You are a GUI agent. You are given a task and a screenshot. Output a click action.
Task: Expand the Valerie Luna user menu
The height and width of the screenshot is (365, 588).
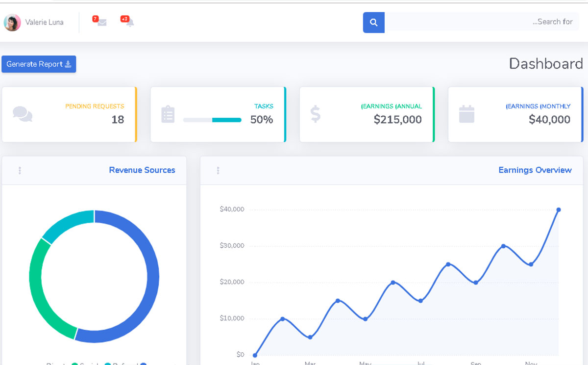click(x=44, y=22)
